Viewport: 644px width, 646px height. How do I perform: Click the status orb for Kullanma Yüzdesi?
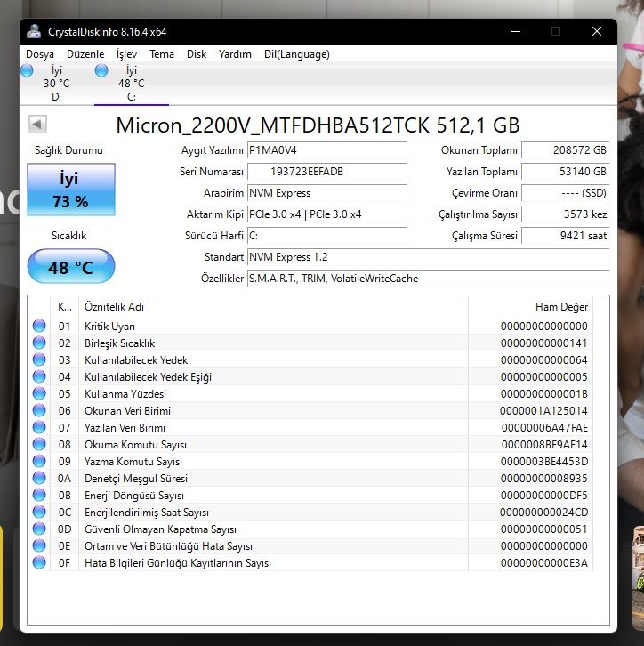[x=39, y=394]
